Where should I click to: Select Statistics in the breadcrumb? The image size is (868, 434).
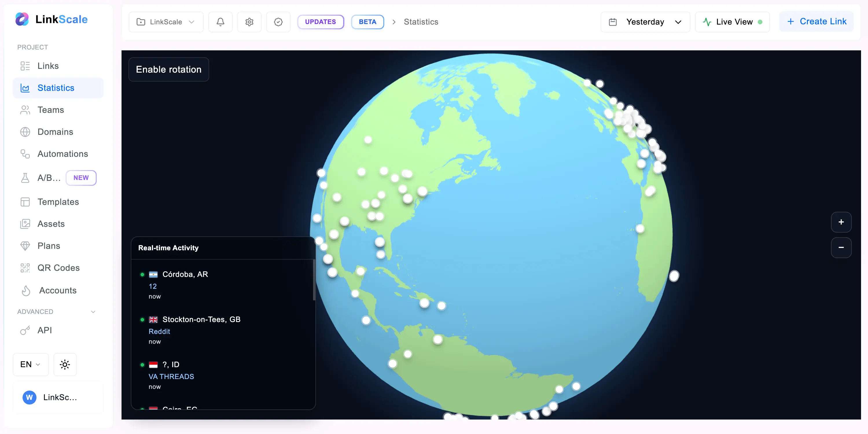click(x=421, y=22)
